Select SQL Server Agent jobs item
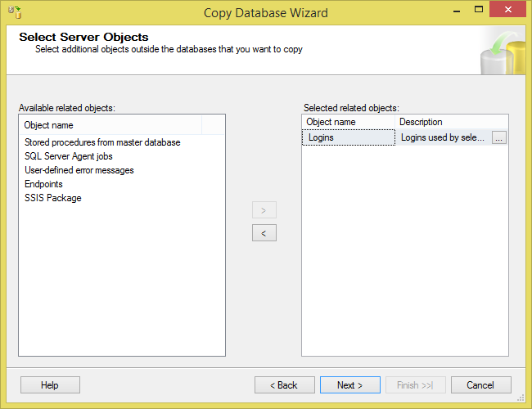This screenshot has width=532, height=409. pyautogui.click(x=69, y=156)
